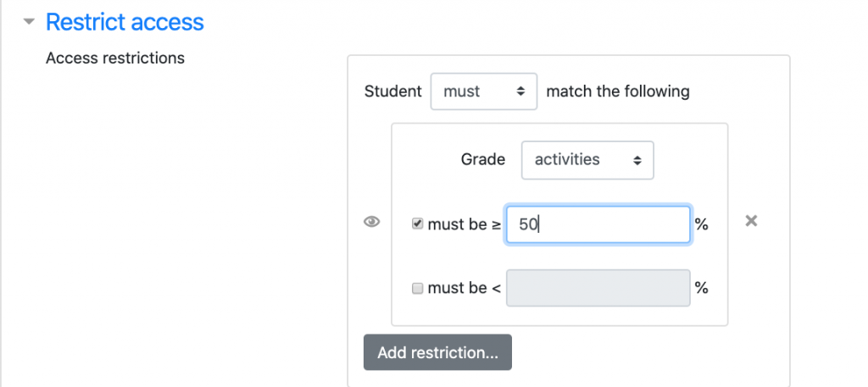The image size is (868, 387).
Task: Click the Restrict access heading link
Action: [125, 22]
